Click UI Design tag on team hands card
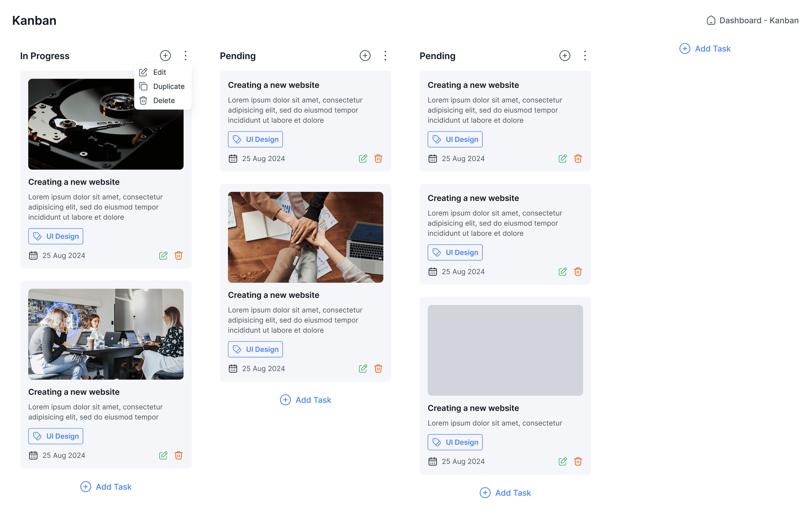The image size is (812, 523). pos(255,350)
